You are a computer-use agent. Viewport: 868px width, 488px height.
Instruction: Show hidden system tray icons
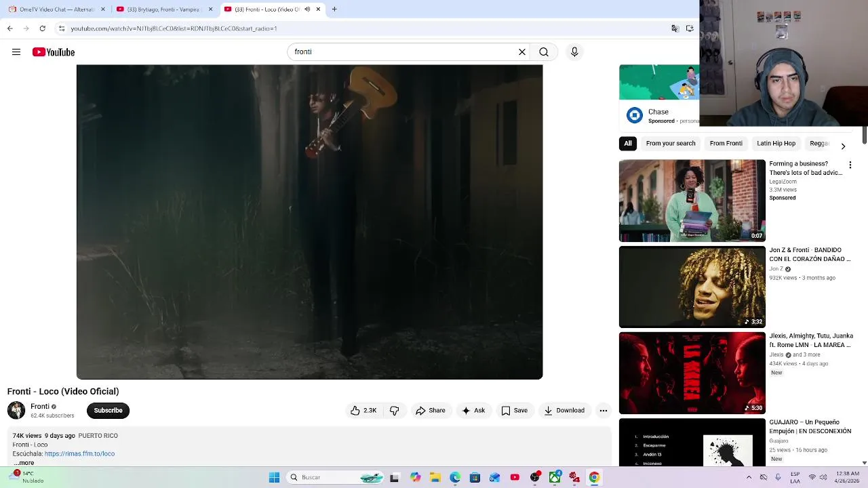[x=749, y=477]
